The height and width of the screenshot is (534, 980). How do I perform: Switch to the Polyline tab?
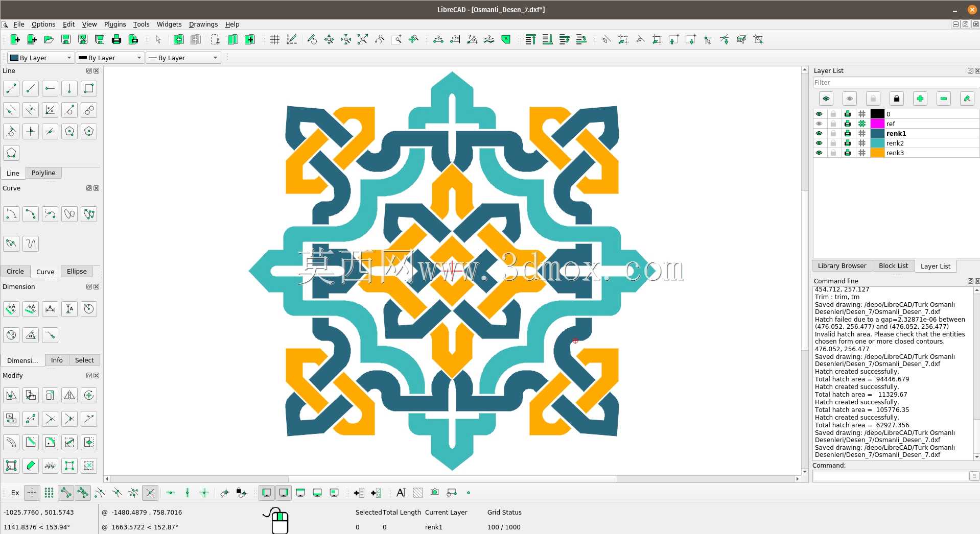tap(43, 173)
